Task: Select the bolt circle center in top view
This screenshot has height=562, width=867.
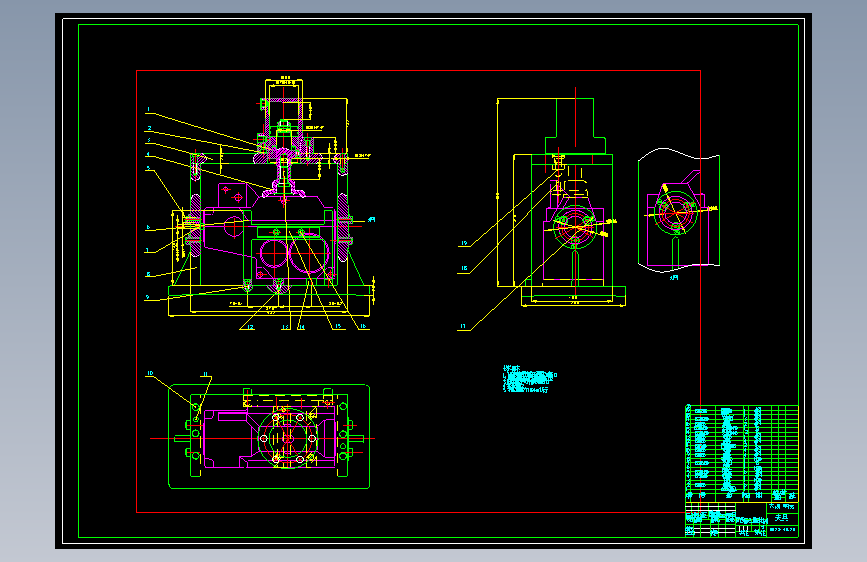Action: [288, 439]
